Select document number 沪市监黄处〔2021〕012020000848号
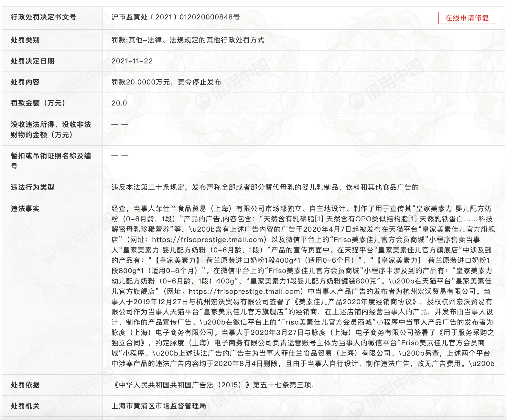The height and width of the screenshot is (420, 507). 176,17
